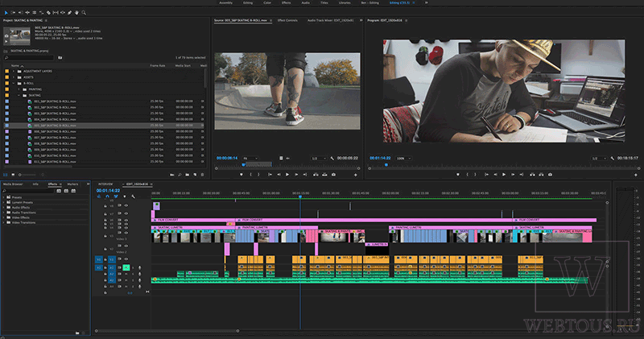Select the Zoom tool magnifier

[x=84, y=13]
